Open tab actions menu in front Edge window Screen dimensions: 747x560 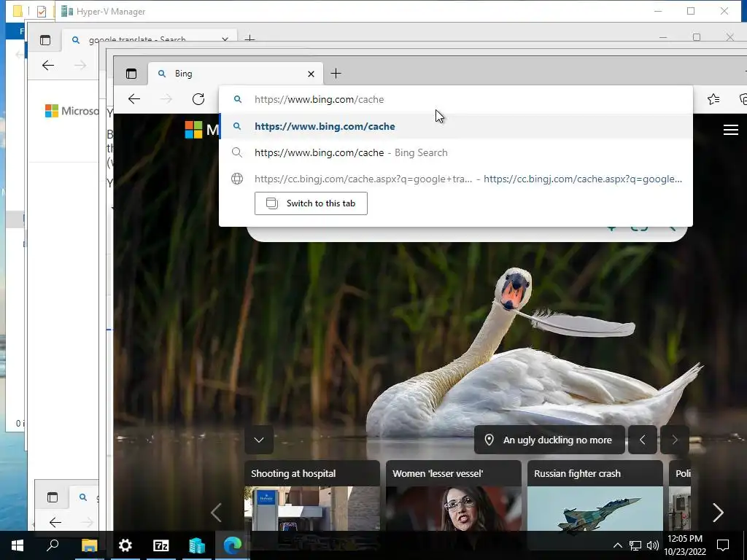[131, 74]
